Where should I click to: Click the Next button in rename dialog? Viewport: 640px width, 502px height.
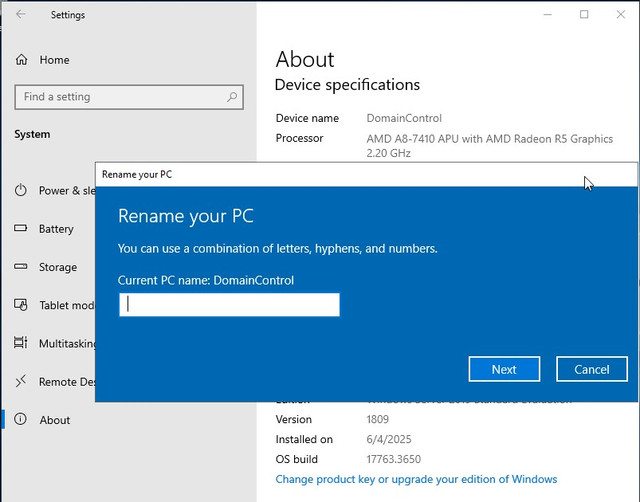click(x=504, y=369)
